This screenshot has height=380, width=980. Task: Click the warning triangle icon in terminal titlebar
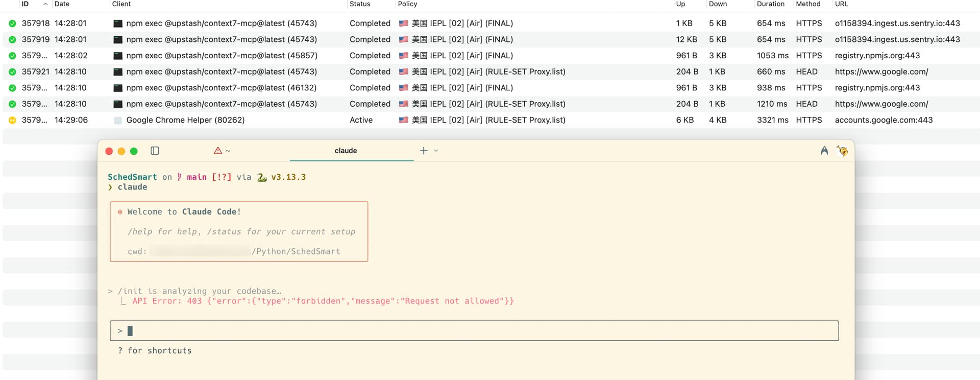click(218, 151)
